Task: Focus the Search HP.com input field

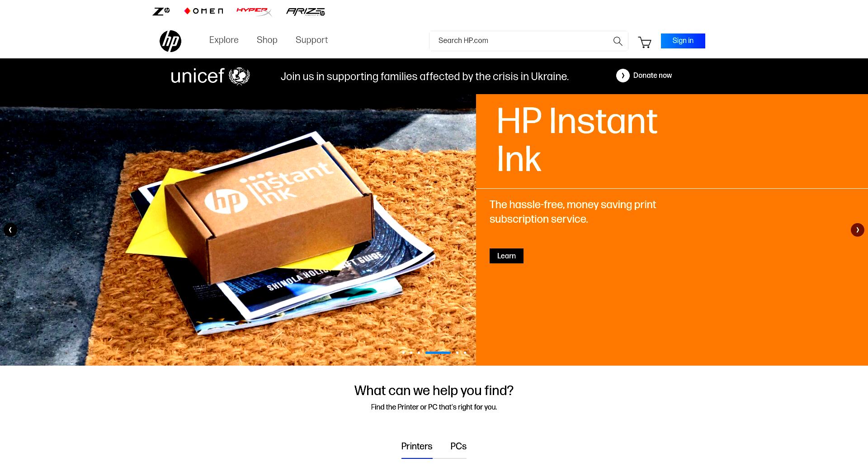Action: coord(520,41)
